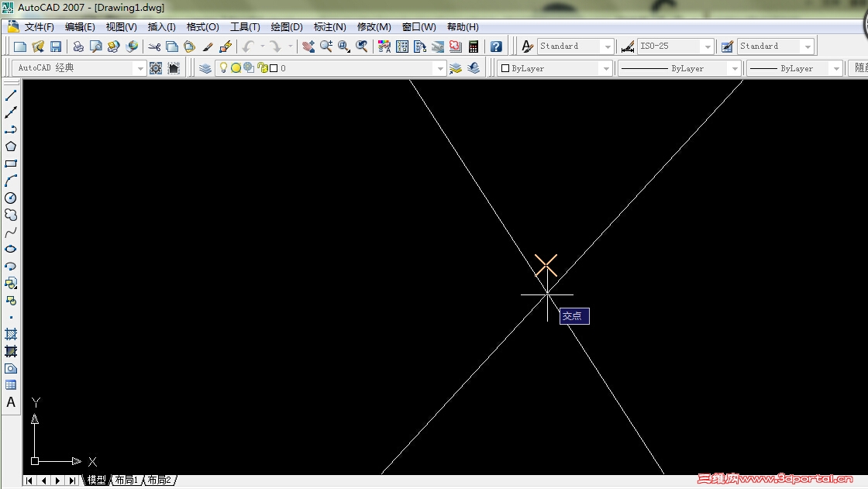
Task: Select the Construction Line tool
Action: tap(11, 112)
